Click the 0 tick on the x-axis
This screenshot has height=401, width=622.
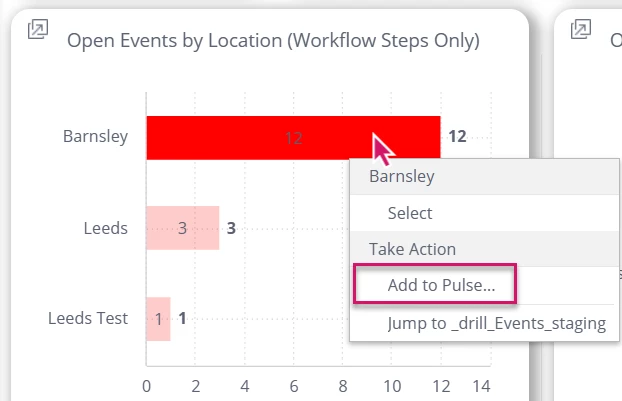(147, 386)
